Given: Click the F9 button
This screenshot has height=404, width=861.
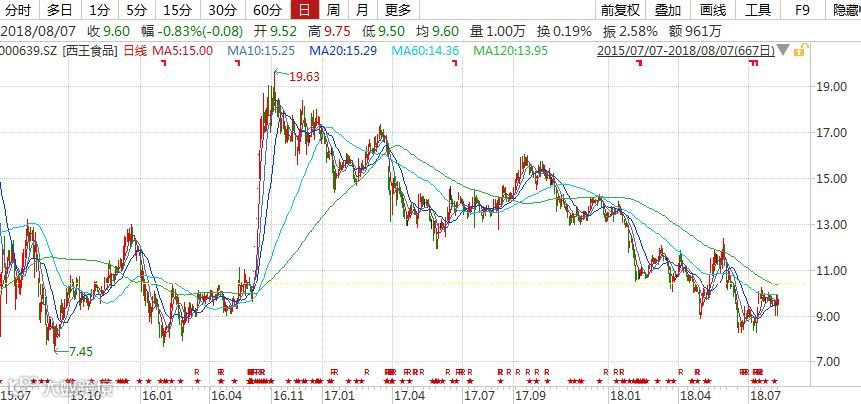Looking at the screenshot, I should point(802,10).
